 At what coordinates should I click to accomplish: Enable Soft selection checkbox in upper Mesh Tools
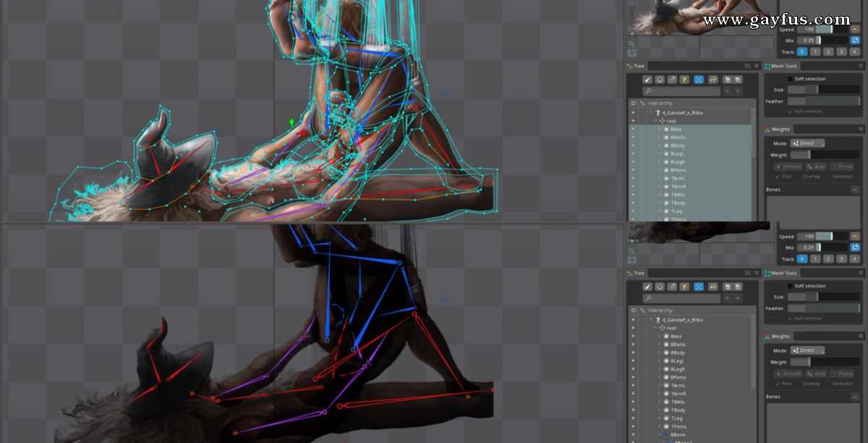coord(790,79)
